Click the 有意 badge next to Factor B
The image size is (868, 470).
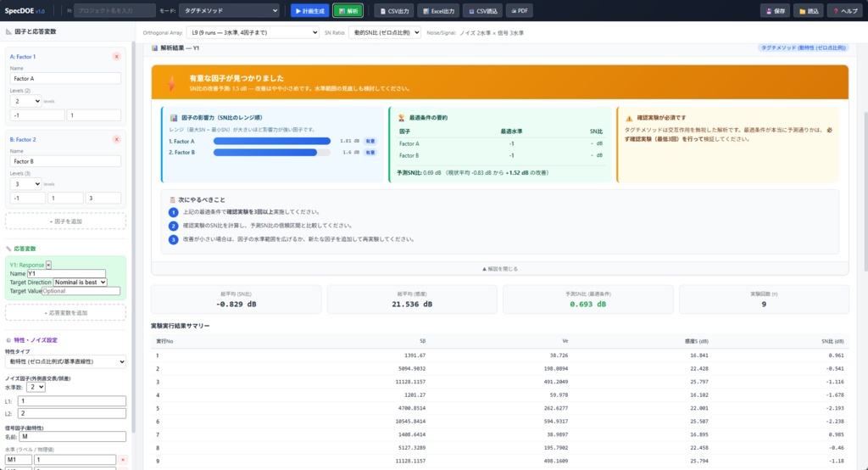[x=370, y=153]
